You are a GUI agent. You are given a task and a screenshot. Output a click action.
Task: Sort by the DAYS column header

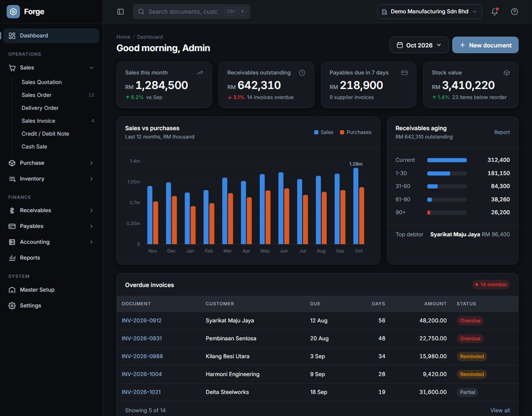click(378, 304)
